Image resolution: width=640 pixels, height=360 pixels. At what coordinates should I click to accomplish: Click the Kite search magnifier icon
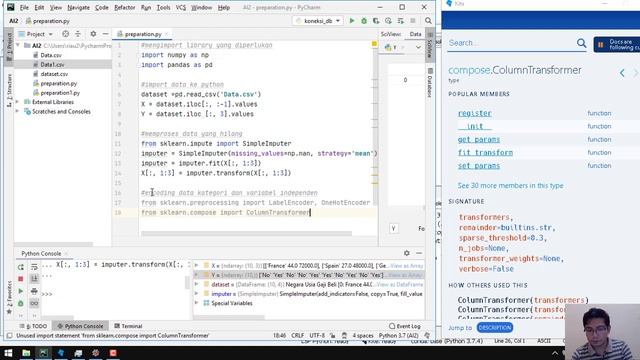[x=582, y=43]
